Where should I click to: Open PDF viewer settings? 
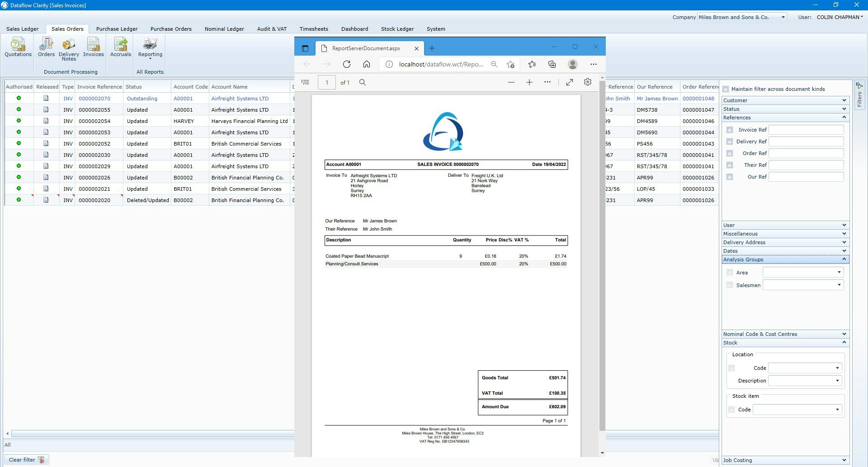(588, 82)
